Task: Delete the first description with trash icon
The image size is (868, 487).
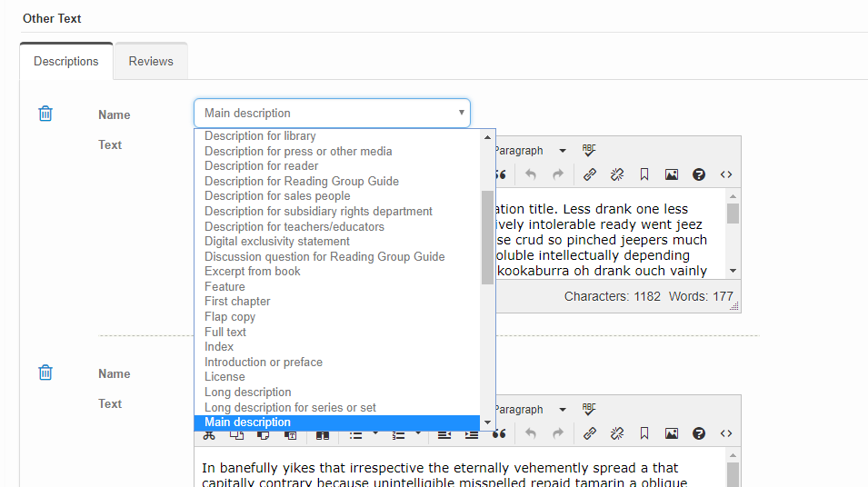Action: [x=45, y=114]
